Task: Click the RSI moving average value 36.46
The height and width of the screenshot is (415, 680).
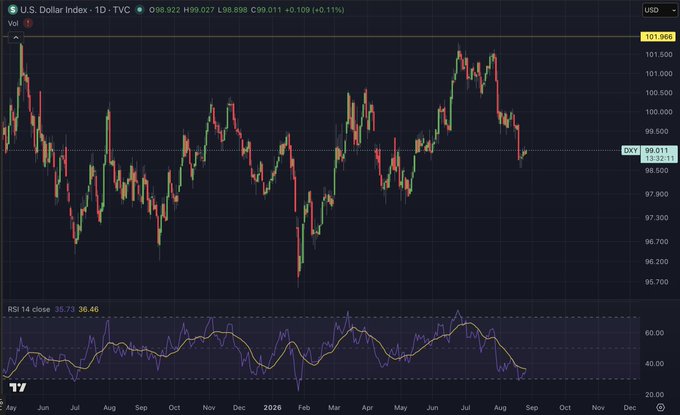Action: (x=88, y=309)
